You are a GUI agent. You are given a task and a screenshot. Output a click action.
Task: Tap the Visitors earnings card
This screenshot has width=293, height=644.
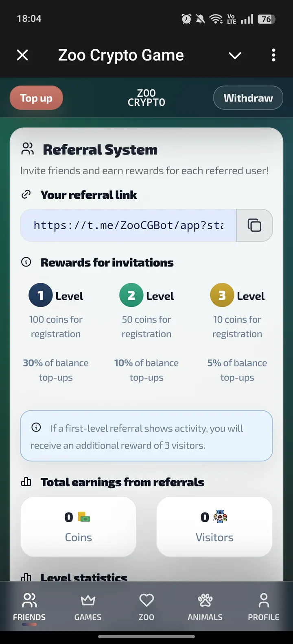point(214,527)
